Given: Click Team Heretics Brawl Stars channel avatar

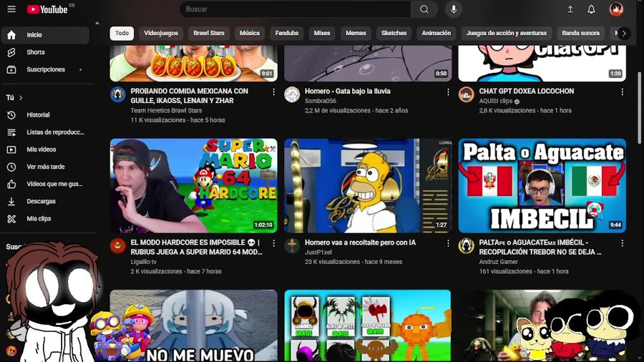Looking at the screenshot, I should pos(118,95).
